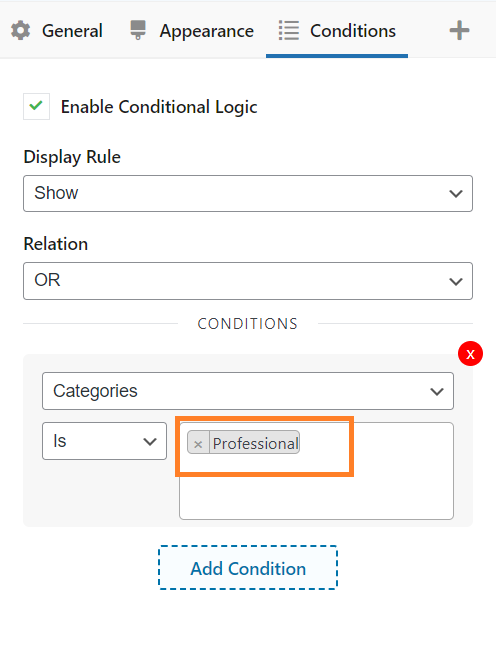Switch to the General tab
Screen dimensions: 496x647
pyautogui.click(x=57, y=31)
